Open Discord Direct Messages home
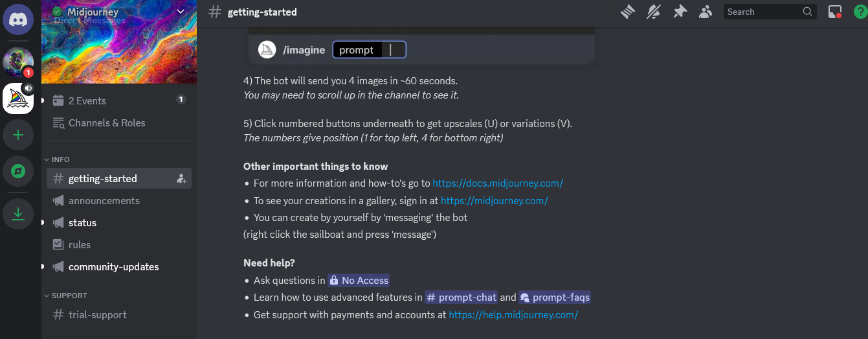Viewport: 868px width, 339px height. point(18,20)
